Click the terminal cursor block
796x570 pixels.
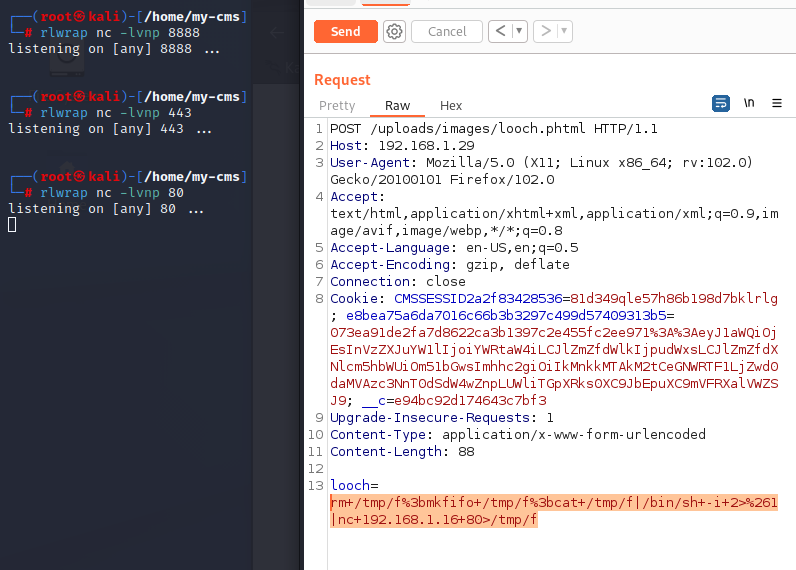[12, 225]
